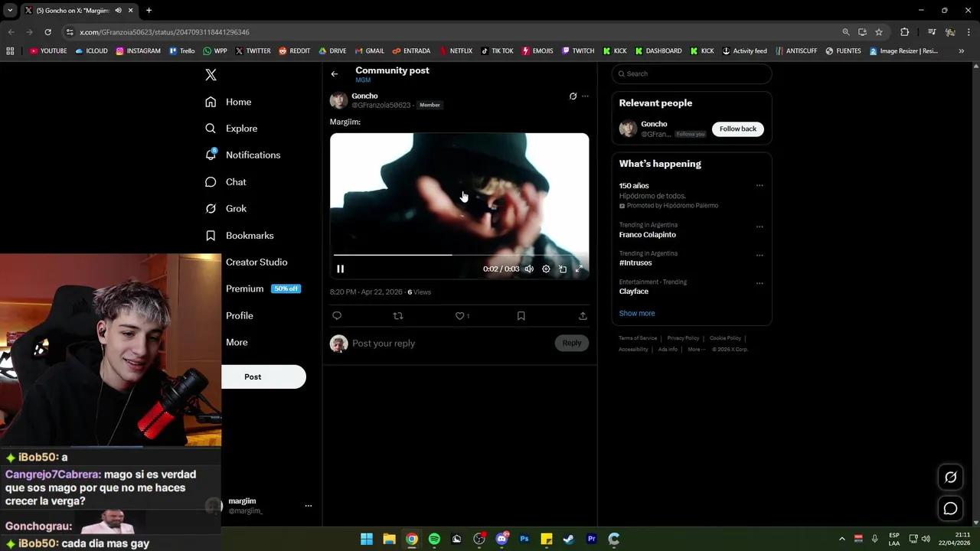Click the X Search box
This screenshot has height=551, width=980.
[x=691, y=73]
